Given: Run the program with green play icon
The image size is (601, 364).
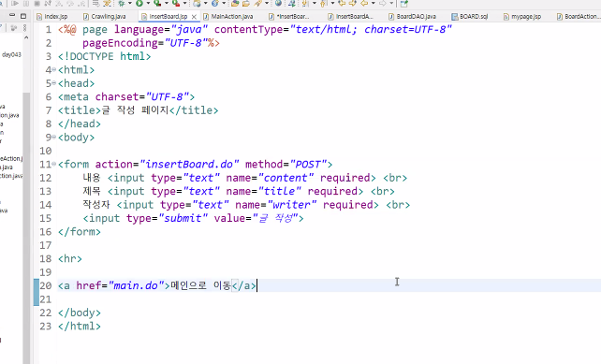Looking at the screenshot, I should (139, 4).
